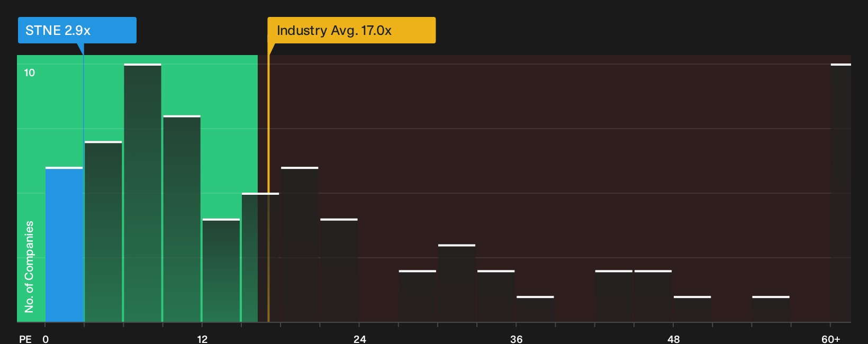Click the "No. of Companies" axis title
The image size is (868, 344).
[x=29, y=266]
